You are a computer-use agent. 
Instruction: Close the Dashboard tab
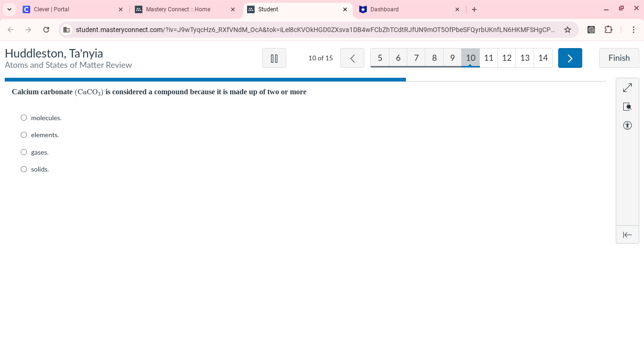pos(457,9)
